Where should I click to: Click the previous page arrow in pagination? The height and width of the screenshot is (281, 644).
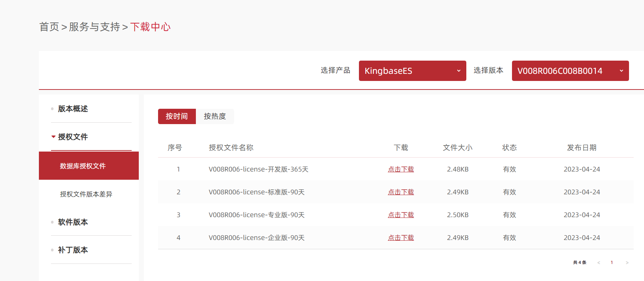click(599, 263)
